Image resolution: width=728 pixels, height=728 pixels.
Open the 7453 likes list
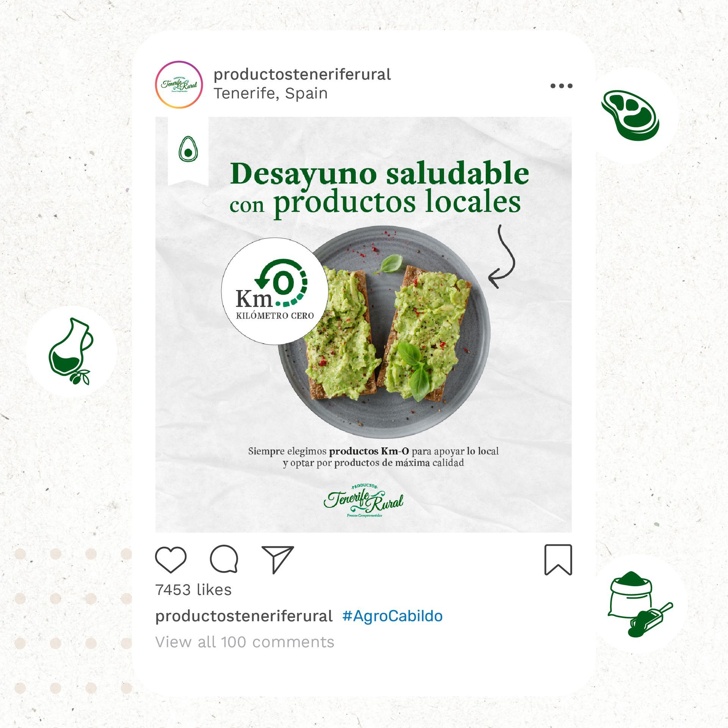click(x=193, y=590)
